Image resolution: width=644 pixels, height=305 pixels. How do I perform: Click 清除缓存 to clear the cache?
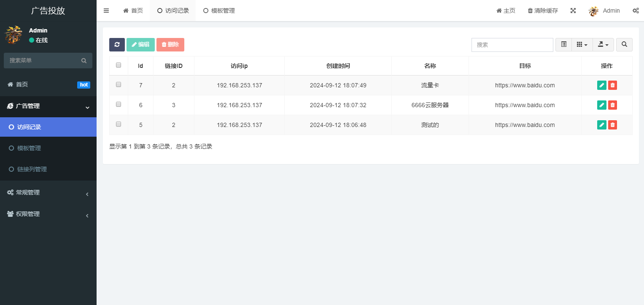pos(542,10)
